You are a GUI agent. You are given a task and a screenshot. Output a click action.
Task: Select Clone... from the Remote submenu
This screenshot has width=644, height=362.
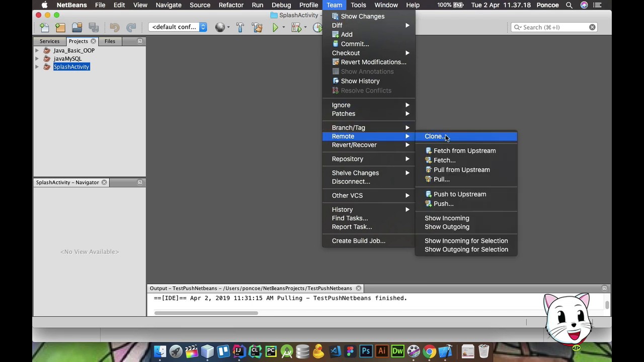click(466, 136)
